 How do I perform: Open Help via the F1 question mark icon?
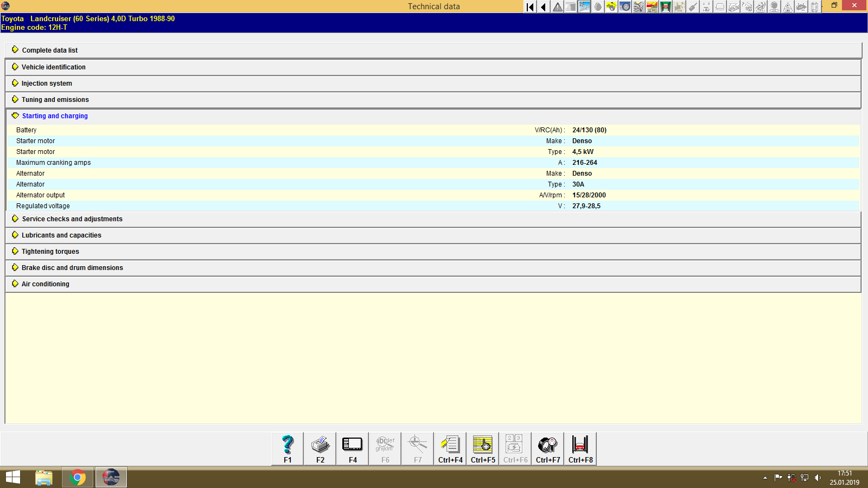point(287,448)
